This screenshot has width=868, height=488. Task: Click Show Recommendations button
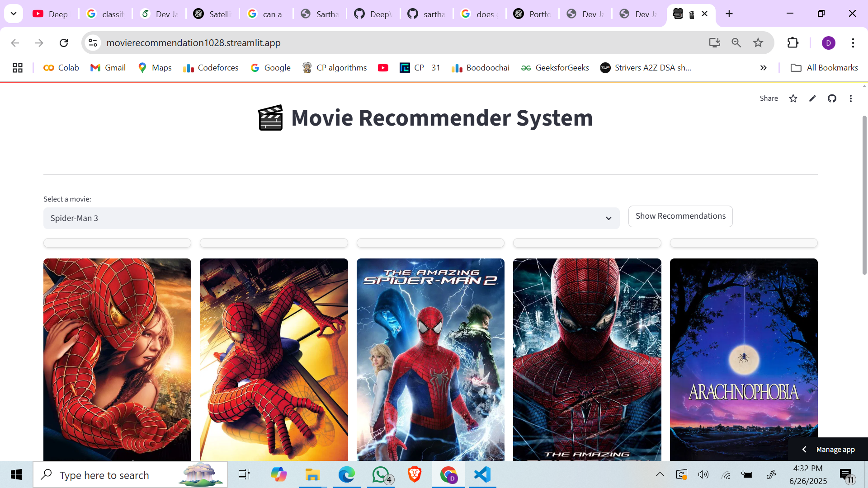point(680,216)
